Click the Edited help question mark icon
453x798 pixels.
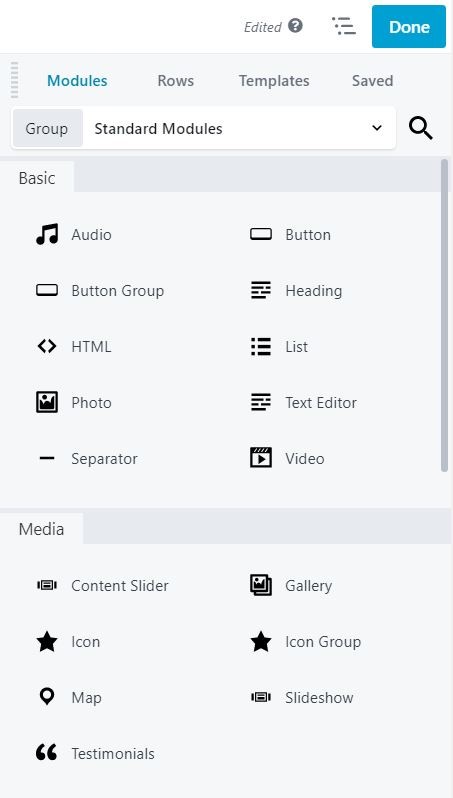pos(295,25)
